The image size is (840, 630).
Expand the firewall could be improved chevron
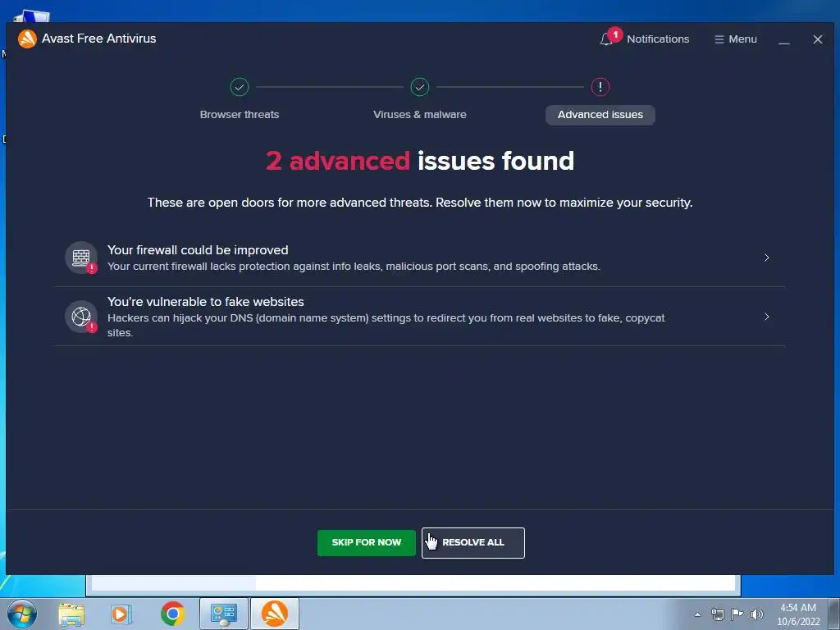pyautogui.click(x=767, y=258)
